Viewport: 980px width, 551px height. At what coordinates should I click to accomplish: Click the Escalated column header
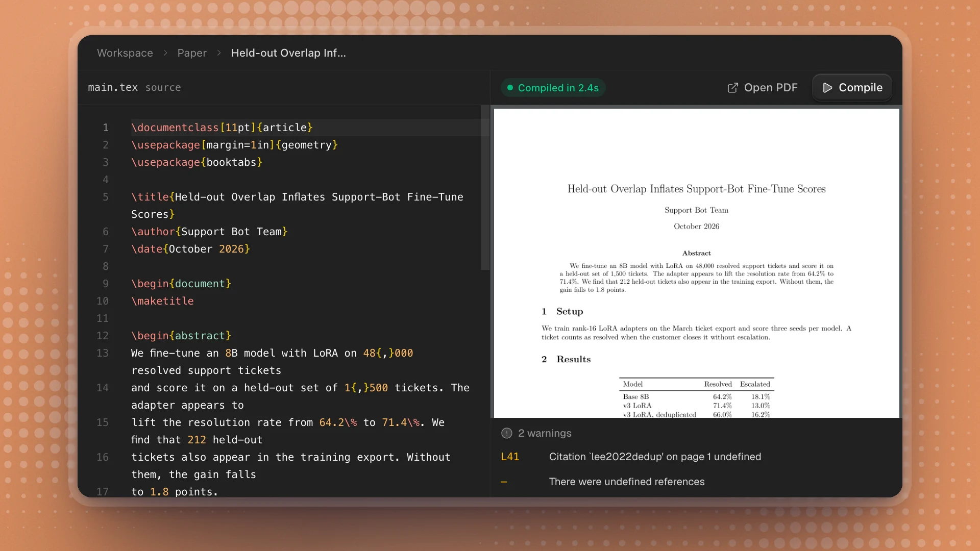[755, 384]
